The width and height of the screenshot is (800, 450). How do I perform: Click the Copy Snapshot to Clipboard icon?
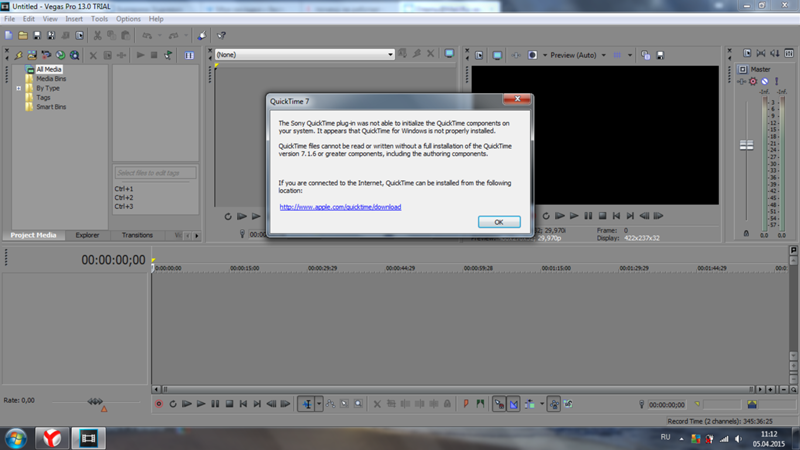tap(645, 55)
